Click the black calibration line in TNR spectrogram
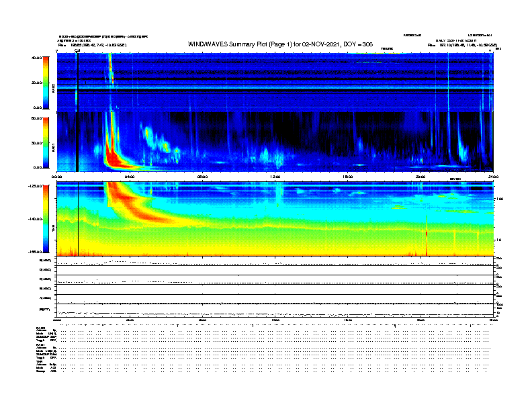This screenshot has height=411, width=532. (x=79, y=219)
